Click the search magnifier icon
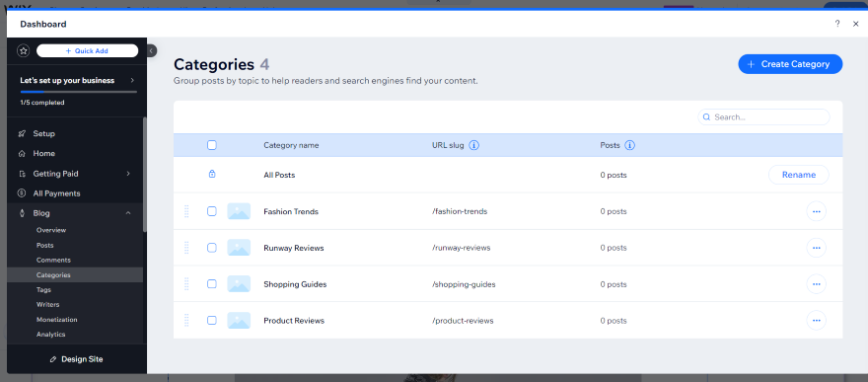The width and height of the screenshot is (868, 382). 707,117
